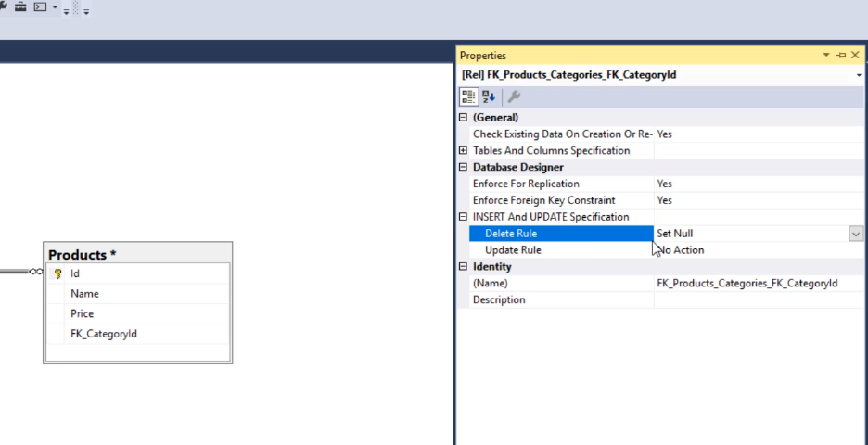Click Enforce Foreign Key Constraint label

(x=543, y=200)
